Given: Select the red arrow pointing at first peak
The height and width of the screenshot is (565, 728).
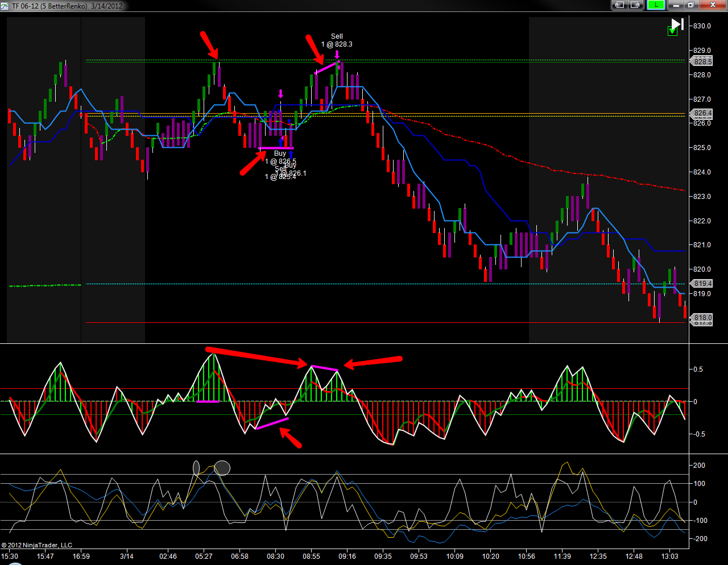Looking at the screenshot, I should [209, 45].
